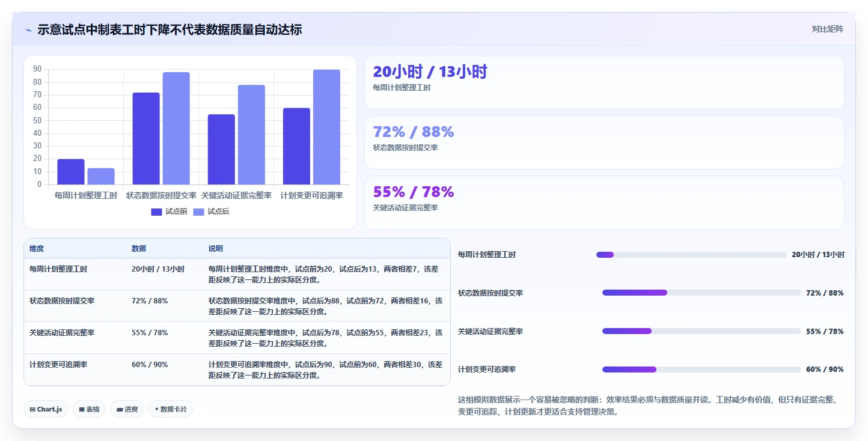Viewport: 868px width, 441px height.
Task: Select the 状态数据按时提交率 cell in the table
Action: [x=62, y=301]
